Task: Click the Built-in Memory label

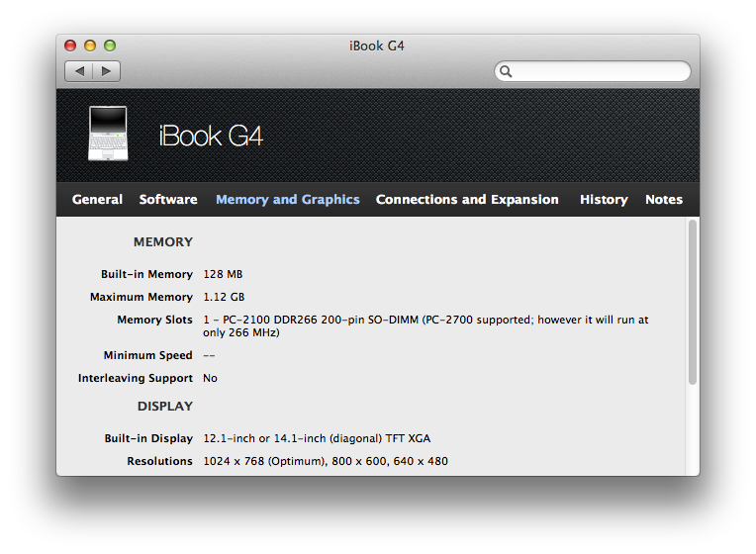Action: 146,274
